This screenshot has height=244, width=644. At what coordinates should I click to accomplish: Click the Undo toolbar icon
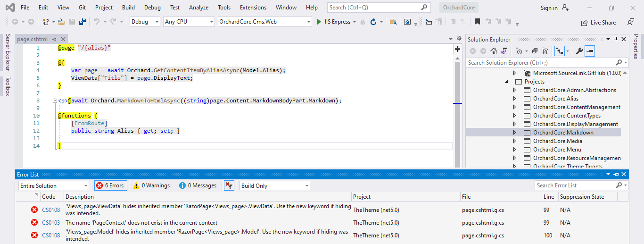(97, 22)
